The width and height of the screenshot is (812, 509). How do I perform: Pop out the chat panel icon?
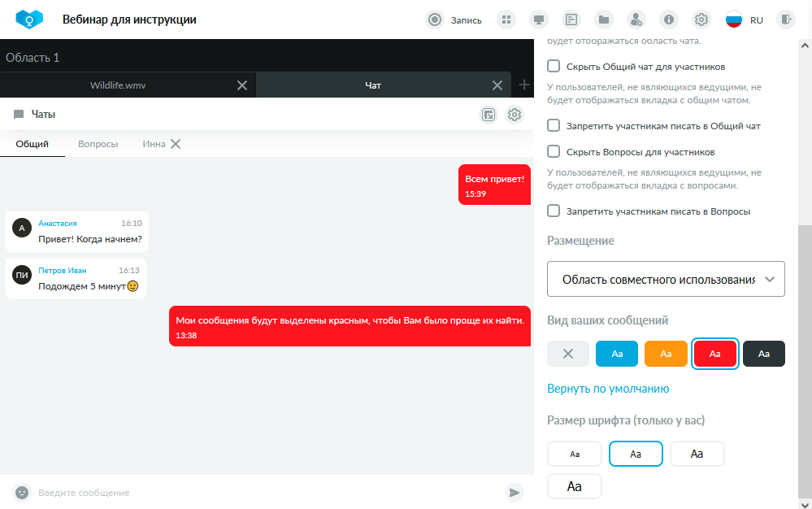pos(489,115)
